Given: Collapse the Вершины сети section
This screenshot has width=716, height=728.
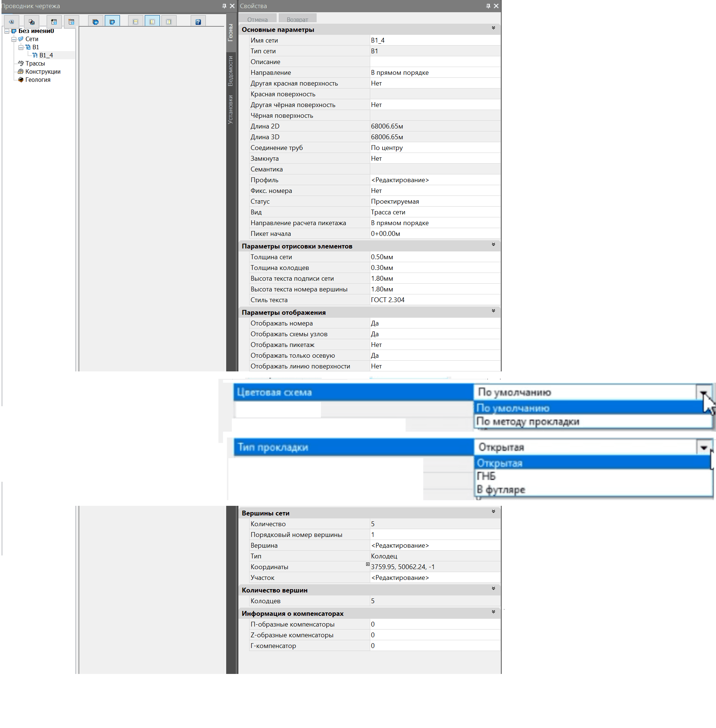Looking at the screenshot, I should click(x=493, y=512).
